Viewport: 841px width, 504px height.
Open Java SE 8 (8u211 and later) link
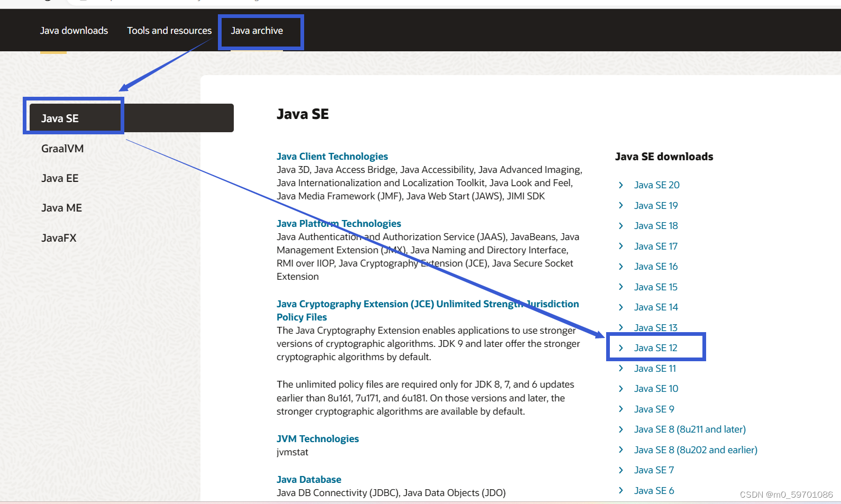tap(690, 429)
